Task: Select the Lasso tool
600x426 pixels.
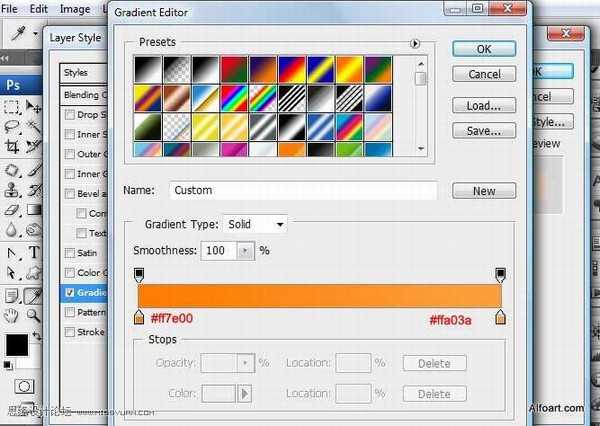Action: 11,126
